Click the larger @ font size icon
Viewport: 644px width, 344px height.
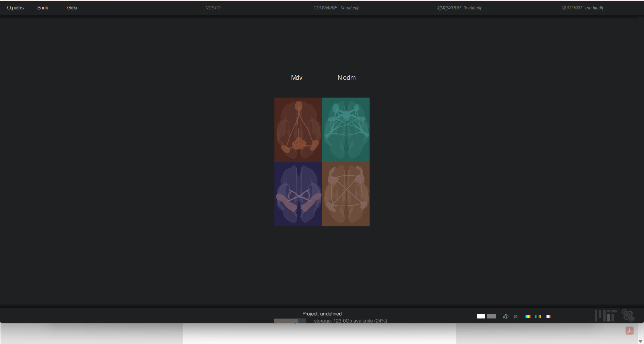506,316
